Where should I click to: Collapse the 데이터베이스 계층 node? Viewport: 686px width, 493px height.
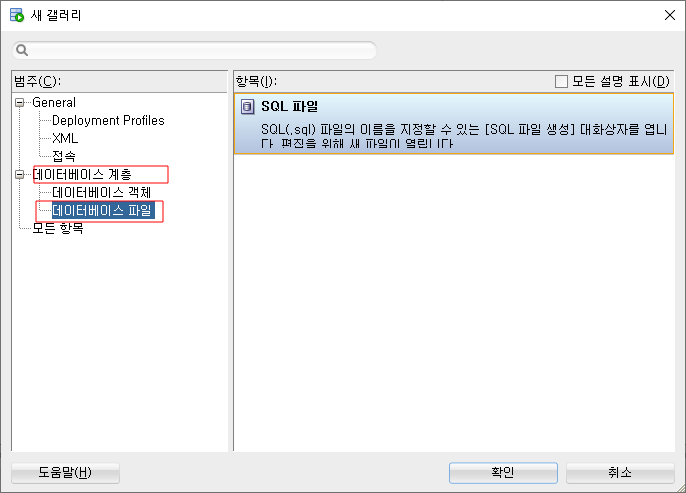pyautogui.click(x=20, y=175)
